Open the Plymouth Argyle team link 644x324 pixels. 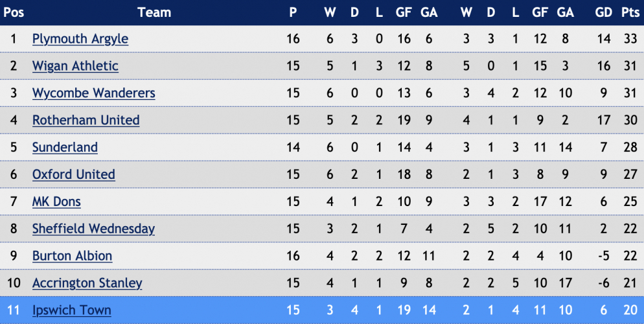click(80, 39)
